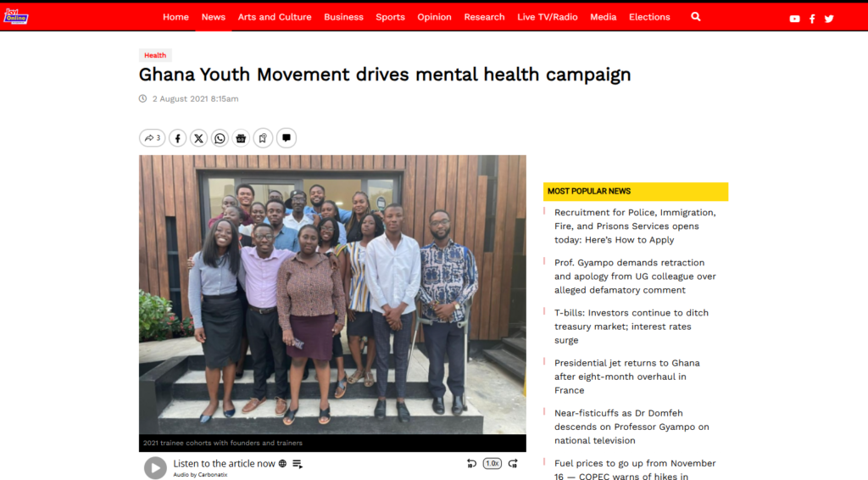The width and height of the screenshot is (868, 480).
Task: Share article via Facebook button
Action: click(x=178, y=138)
